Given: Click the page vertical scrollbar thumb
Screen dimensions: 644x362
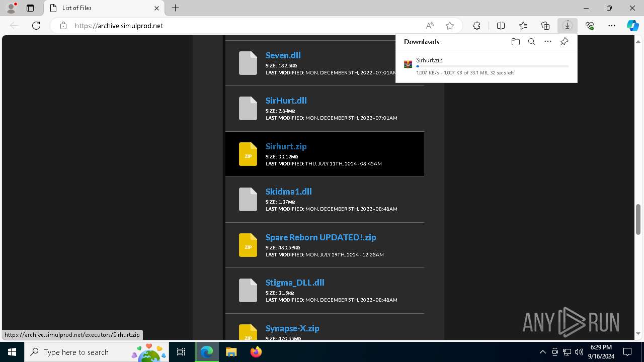Looking at the screenshot, I should click(638, 219).
